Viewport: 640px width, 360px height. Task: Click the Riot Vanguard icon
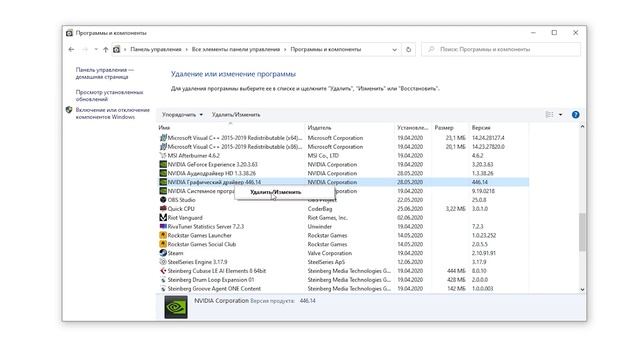pyautogui.click(x=163, y=218)
